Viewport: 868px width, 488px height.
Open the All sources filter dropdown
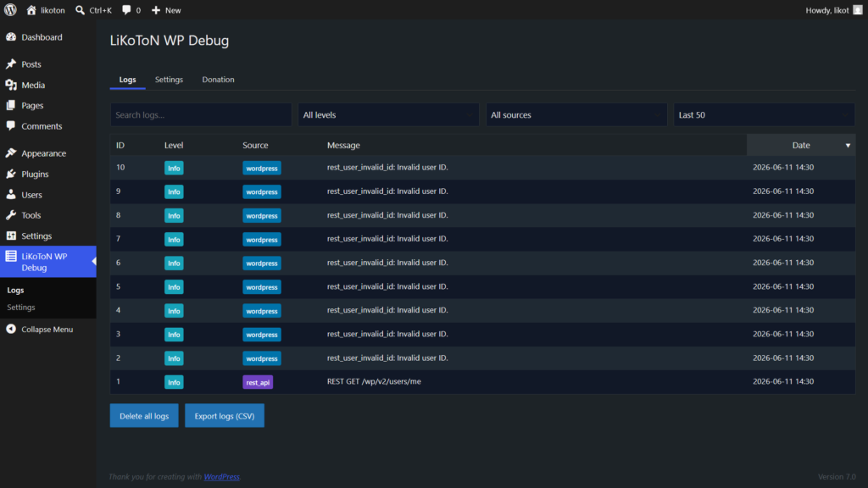(576, 115)
